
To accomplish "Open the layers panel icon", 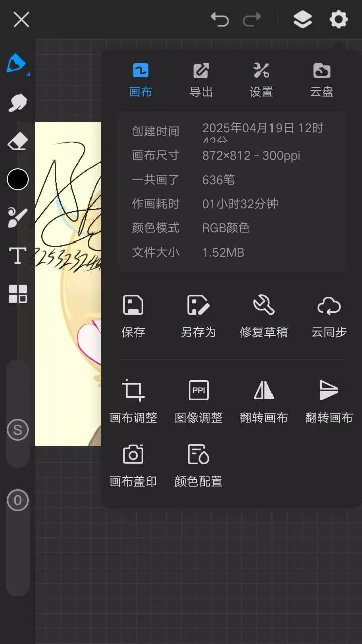I will coord(302,20).
